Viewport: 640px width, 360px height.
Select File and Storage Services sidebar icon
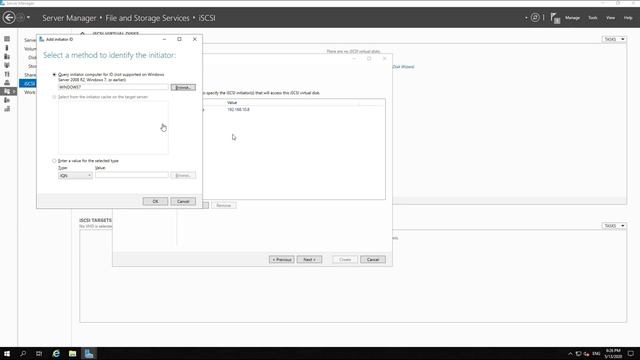[8, 91]
